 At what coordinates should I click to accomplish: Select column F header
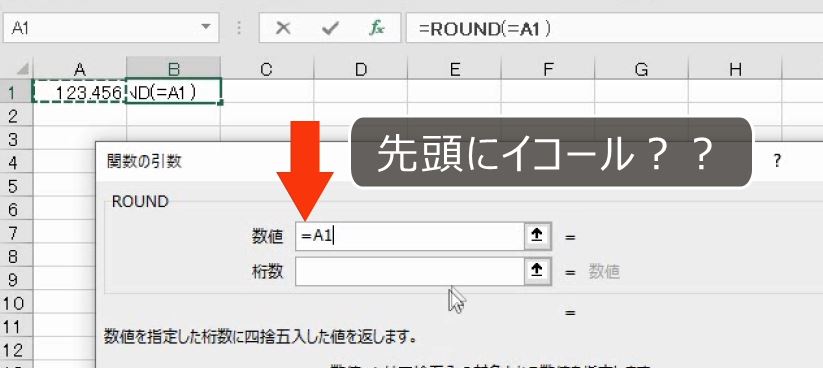[548, 69]
